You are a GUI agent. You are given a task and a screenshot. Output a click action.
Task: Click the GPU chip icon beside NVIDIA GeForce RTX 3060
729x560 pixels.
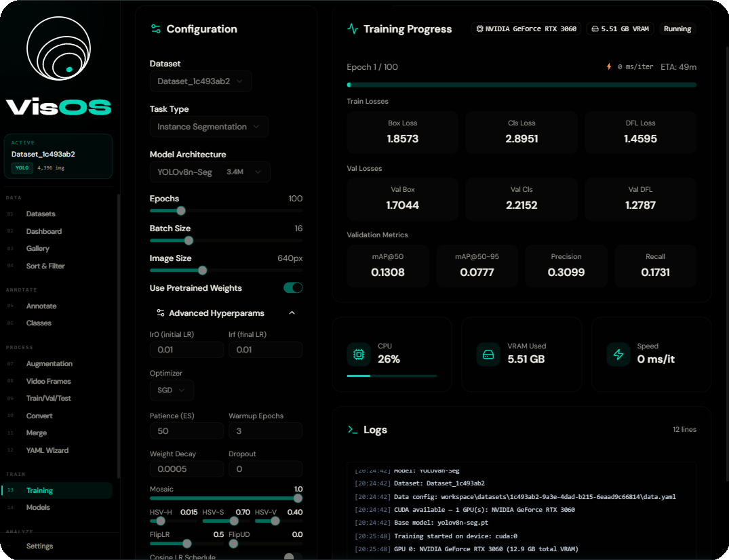coord(480,28)
